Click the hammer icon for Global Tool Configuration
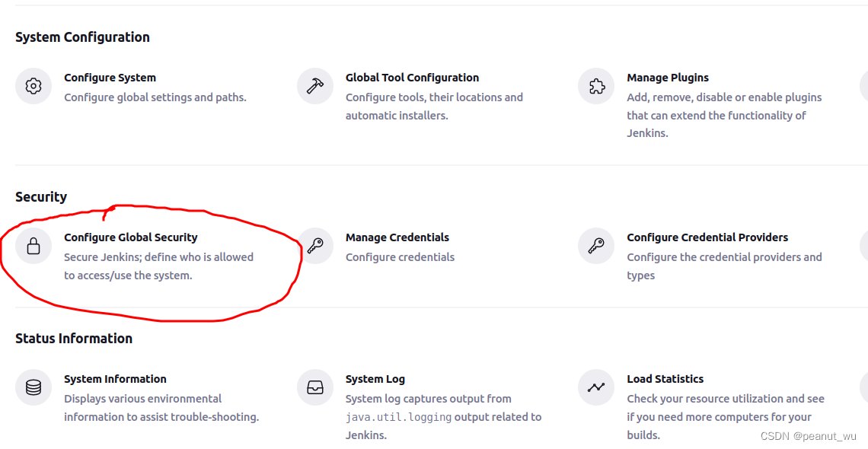The height and width of the screenshot is (449, 868). pyautogui.click(x=315, y=86)
